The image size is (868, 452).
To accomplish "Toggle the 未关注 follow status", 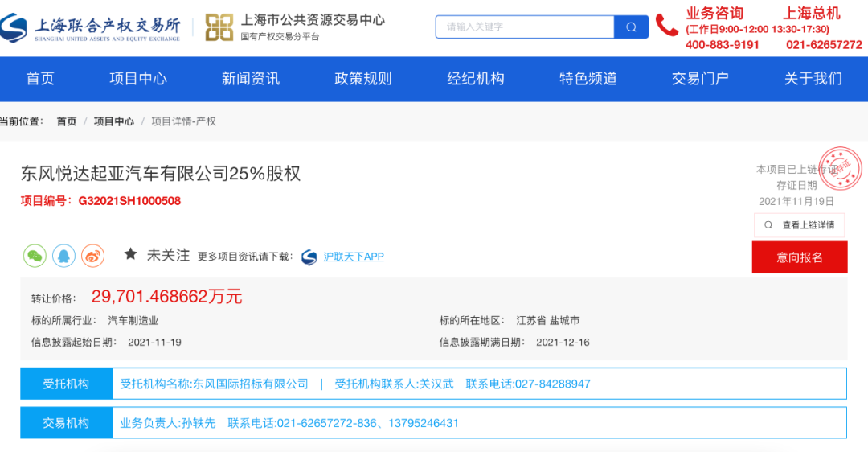I will coord(168,256).
